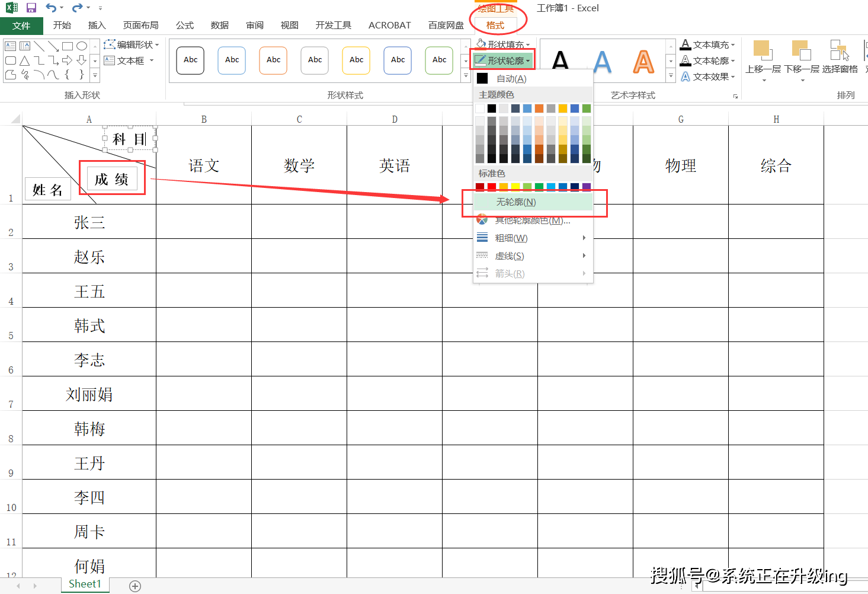Add new sheet with plus icon
This screenshot has height=594, width=868.
(x=135, y=586)
